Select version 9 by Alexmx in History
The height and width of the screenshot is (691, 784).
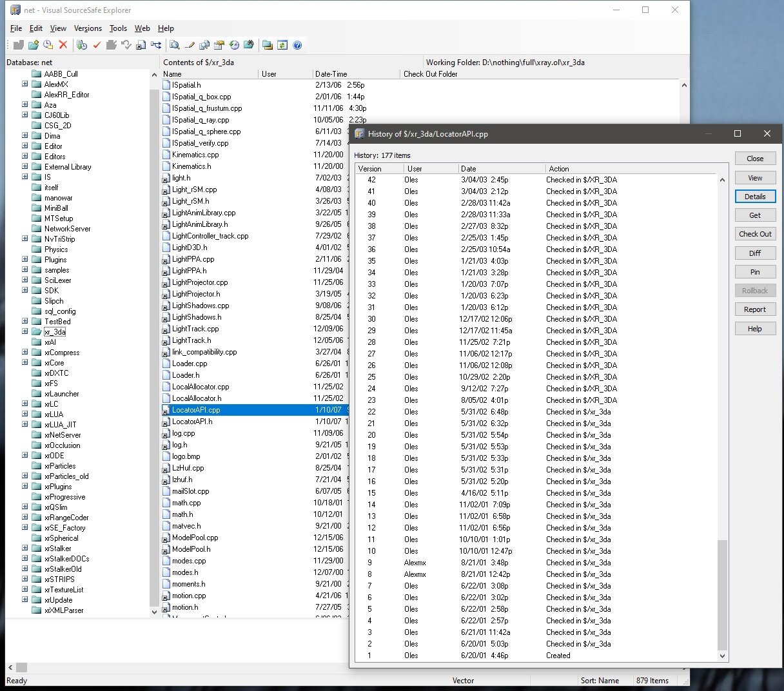tap(536, 563)
